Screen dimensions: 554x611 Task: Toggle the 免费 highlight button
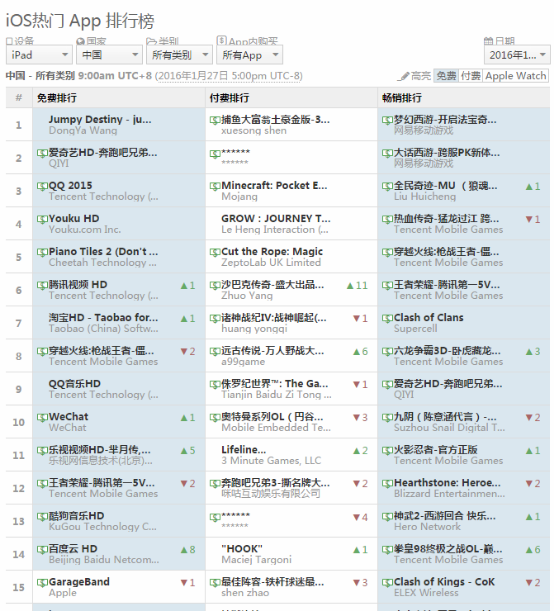(446, 76)
